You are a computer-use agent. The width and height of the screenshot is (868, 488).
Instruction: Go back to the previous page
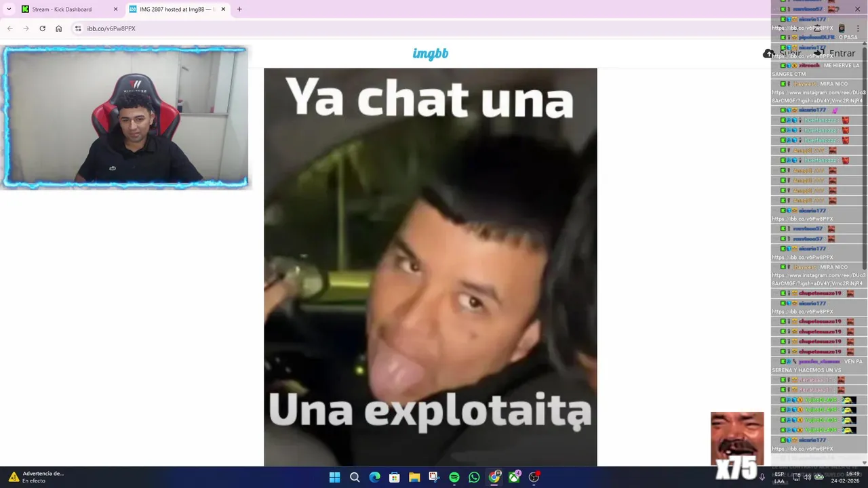(9, 28)
